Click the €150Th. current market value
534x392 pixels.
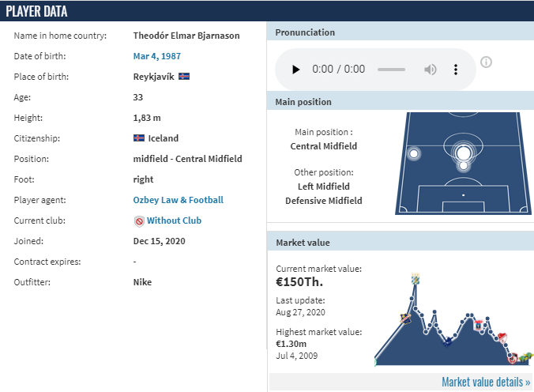[299, 282]
